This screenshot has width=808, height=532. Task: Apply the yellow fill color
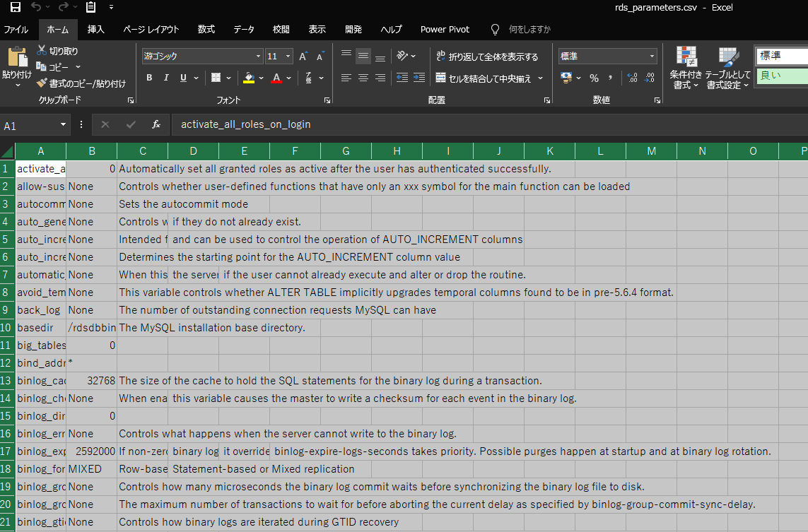249,78
